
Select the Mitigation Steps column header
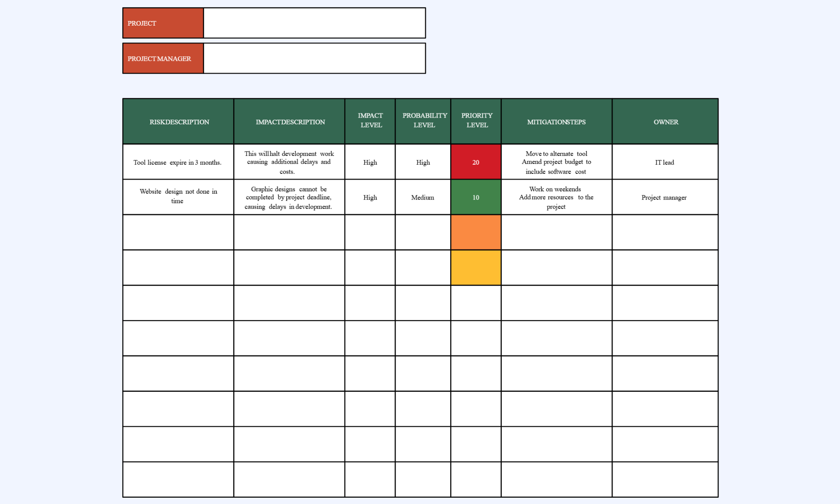(x=556, y=122)
